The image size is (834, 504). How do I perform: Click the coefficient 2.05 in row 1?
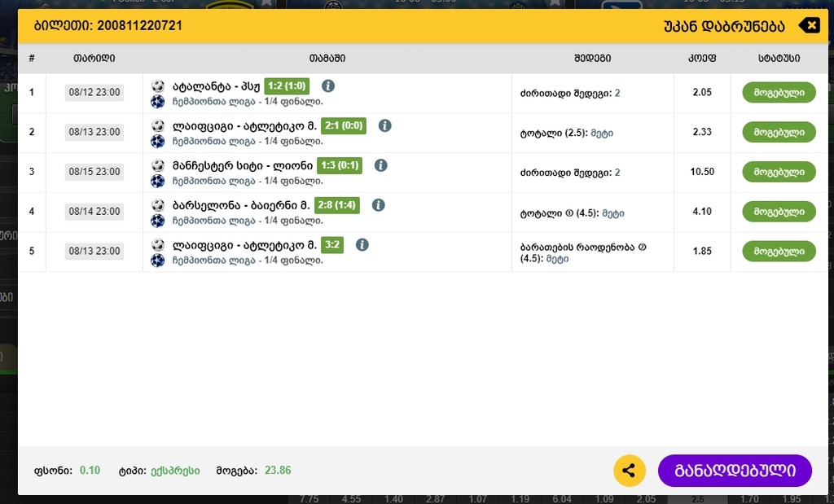click(x=702, y=93)
